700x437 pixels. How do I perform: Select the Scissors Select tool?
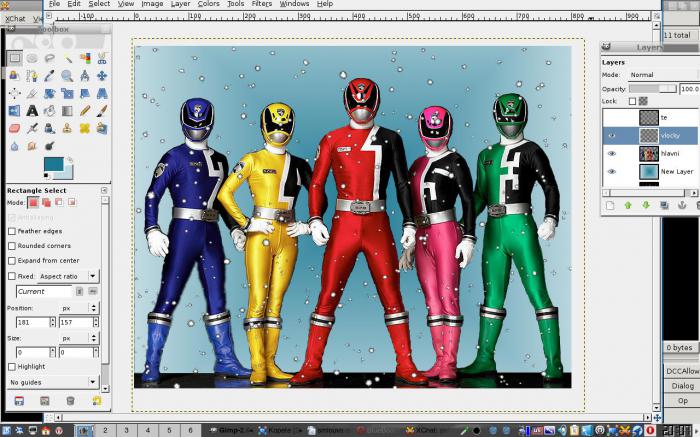pyautogui.click(x=102, y=58)
